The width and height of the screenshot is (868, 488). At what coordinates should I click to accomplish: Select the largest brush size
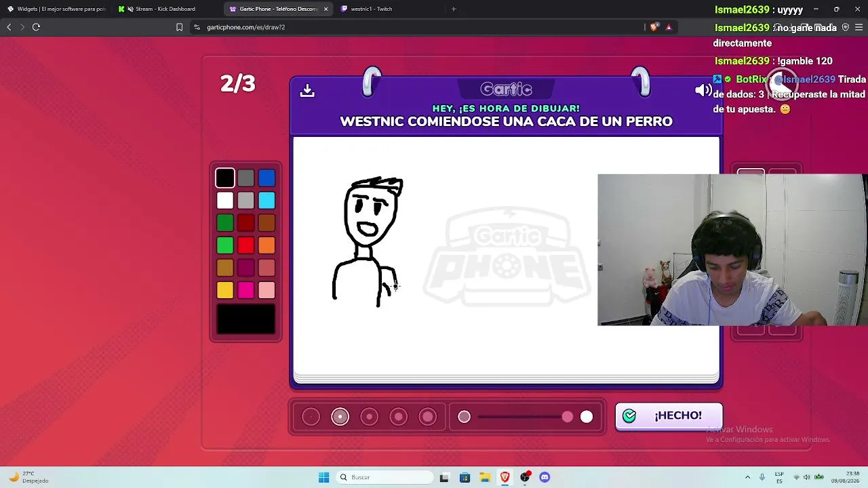[427, 417]
